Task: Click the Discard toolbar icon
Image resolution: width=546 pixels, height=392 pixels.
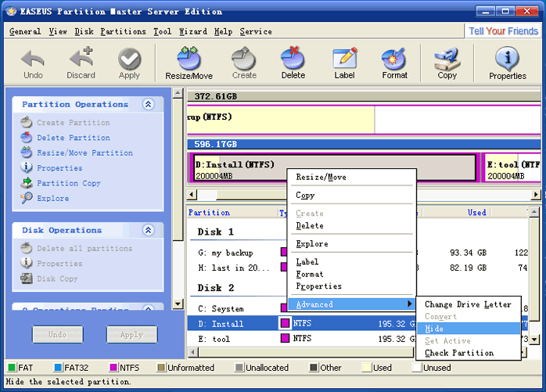Action: [81, 57]
